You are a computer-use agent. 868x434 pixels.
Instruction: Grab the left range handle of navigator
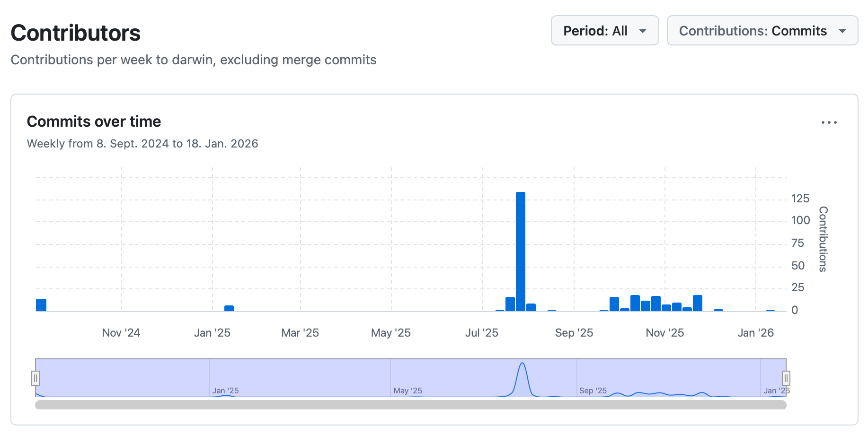point(35,378)
